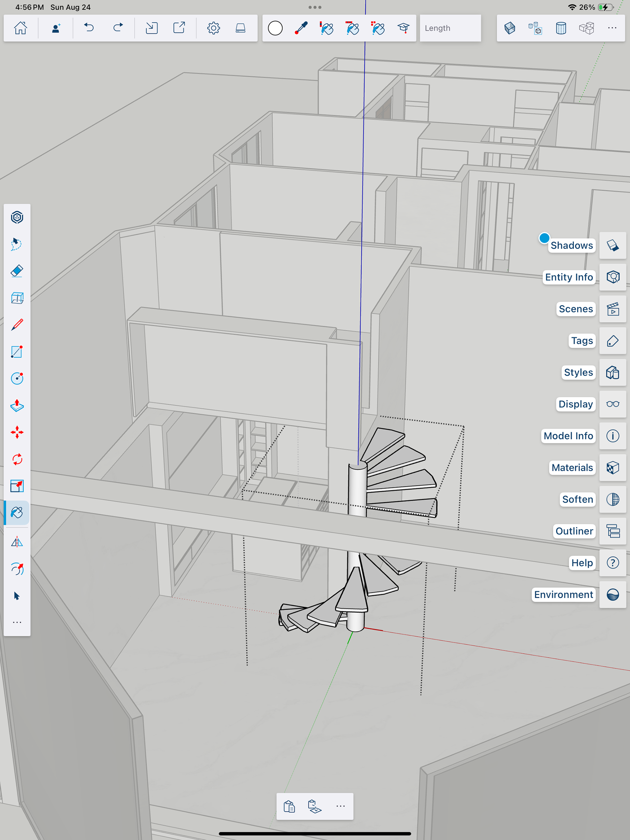Open the Entity Info panel
This screenshot has height=840, width=630.
click(612, 277)
